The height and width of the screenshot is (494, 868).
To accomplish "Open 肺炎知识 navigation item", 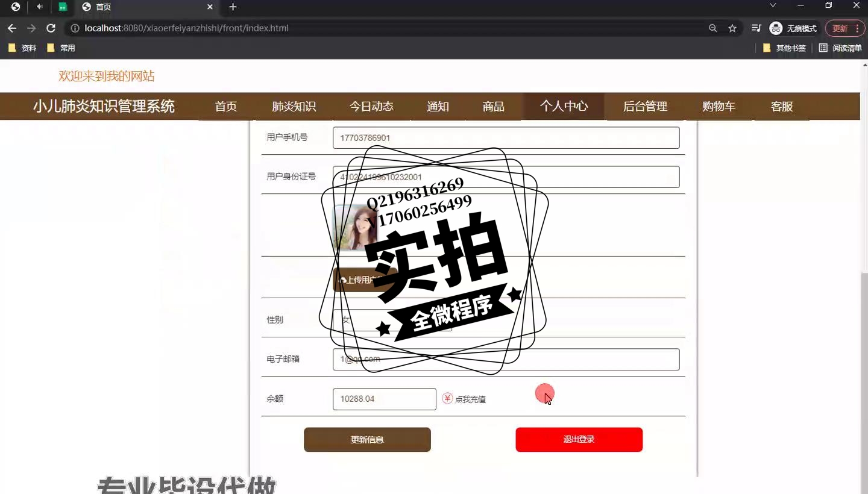I will pos(294,107).
